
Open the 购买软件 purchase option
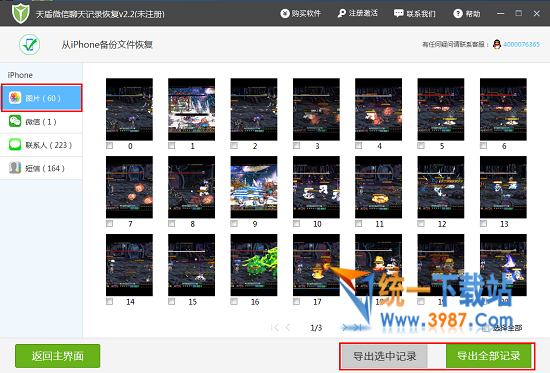pos(301,13)
